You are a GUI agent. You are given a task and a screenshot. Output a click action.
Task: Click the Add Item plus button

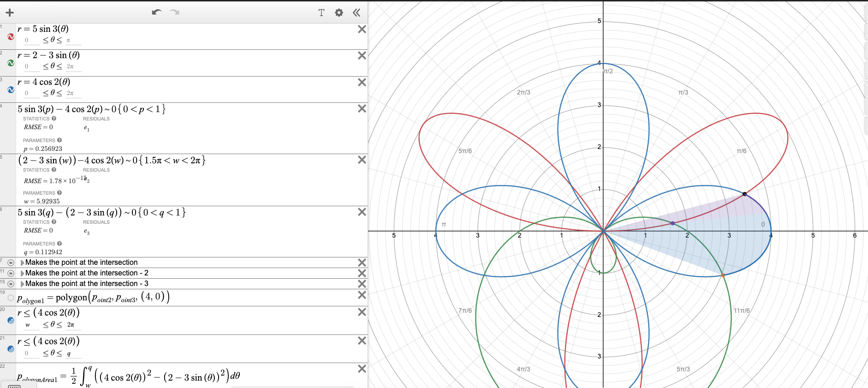(10, 13)
